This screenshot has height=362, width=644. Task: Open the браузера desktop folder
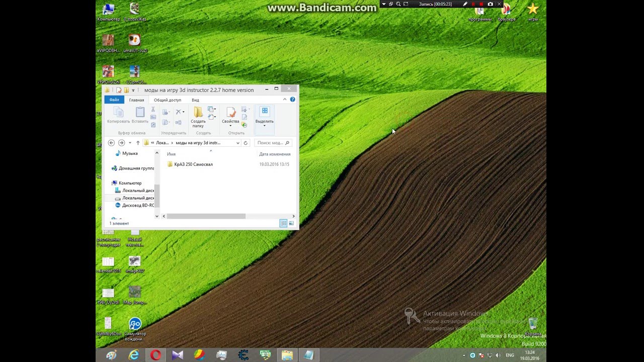point(507,12)
